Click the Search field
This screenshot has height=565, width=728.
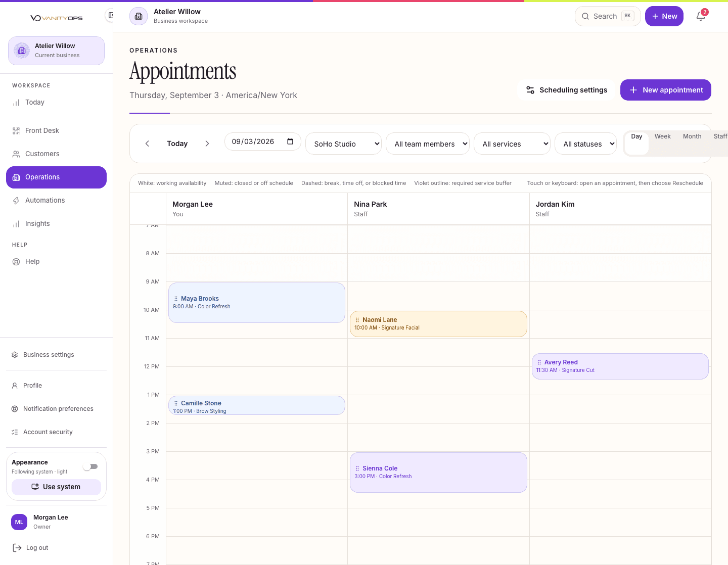(x=608, y=16)
